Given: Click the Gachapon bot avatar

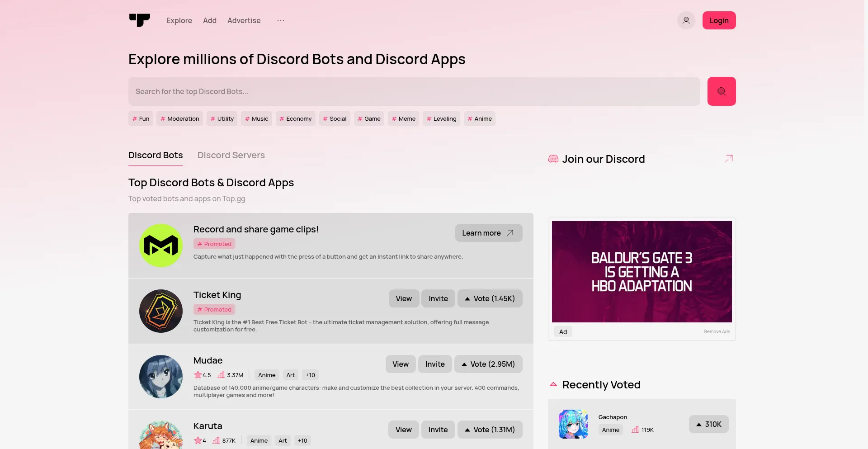Looking at the screenshot, I should 573,424.
